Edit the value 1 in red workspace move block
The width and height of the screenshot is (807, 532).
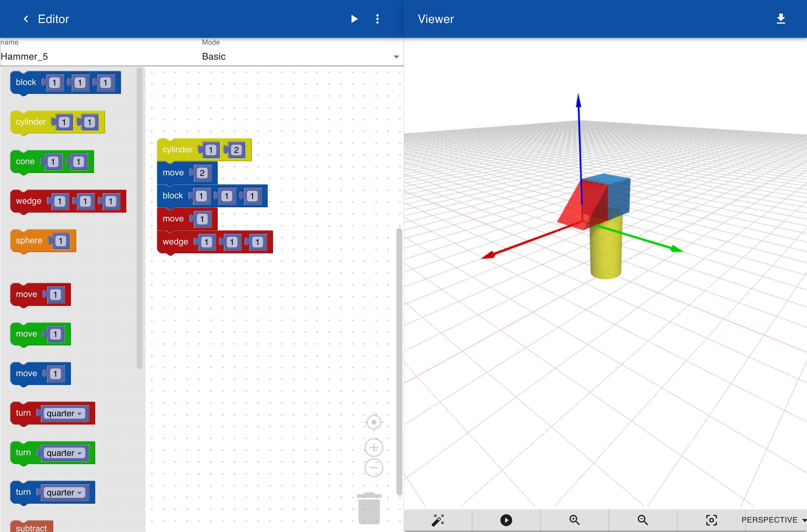(202, 219)
